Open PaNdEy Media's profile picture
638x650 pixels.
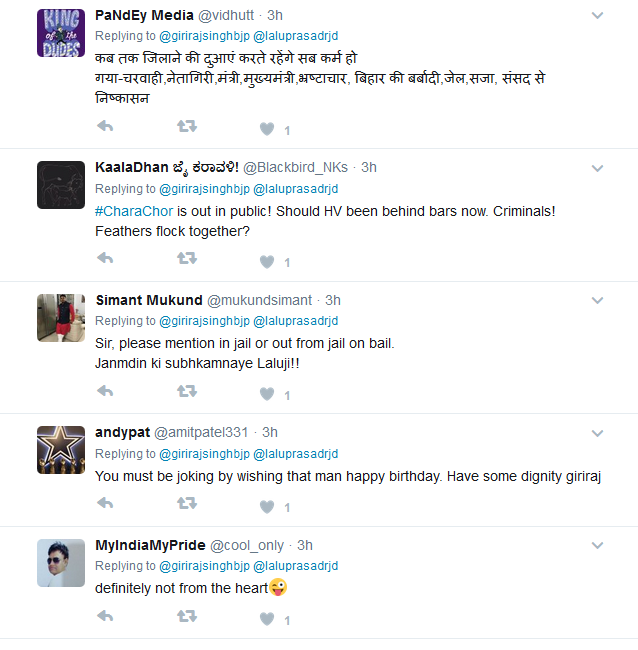[x=61, y=33]
